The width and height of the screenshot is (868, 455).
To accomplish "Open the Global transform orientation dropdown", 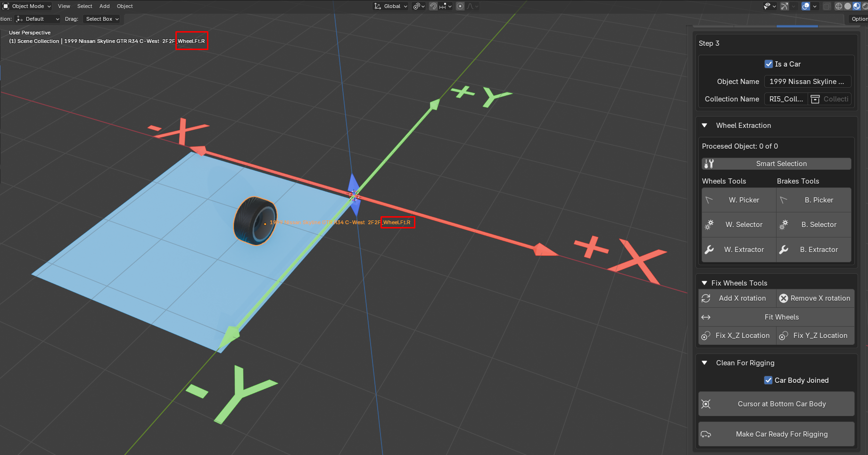I will tap(391, 6).
